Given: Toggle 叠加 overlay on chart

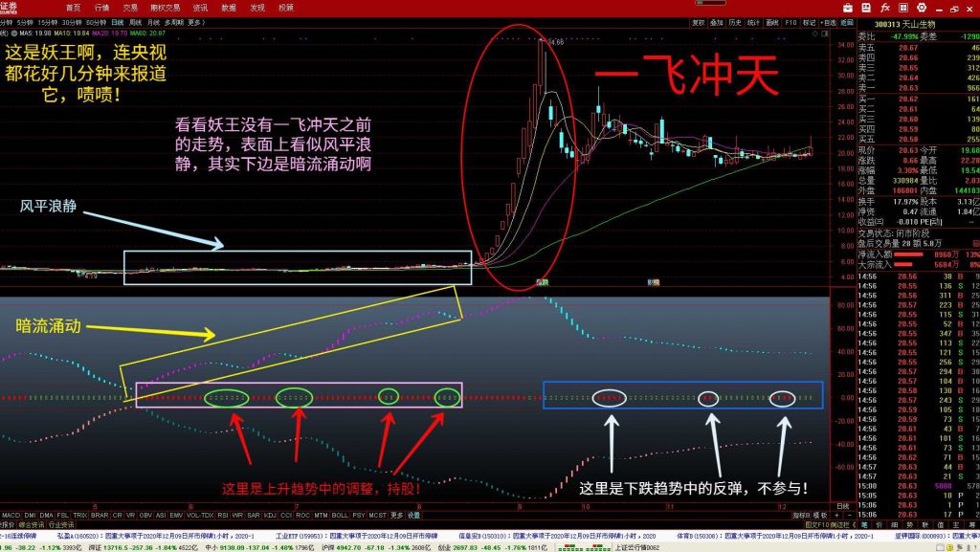Looking at the screenshot, I should click(717, 20).
